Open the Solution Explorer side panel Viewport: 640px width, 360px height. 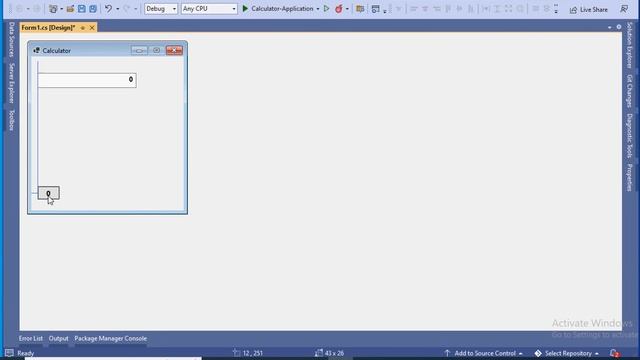tap(629, 45)
